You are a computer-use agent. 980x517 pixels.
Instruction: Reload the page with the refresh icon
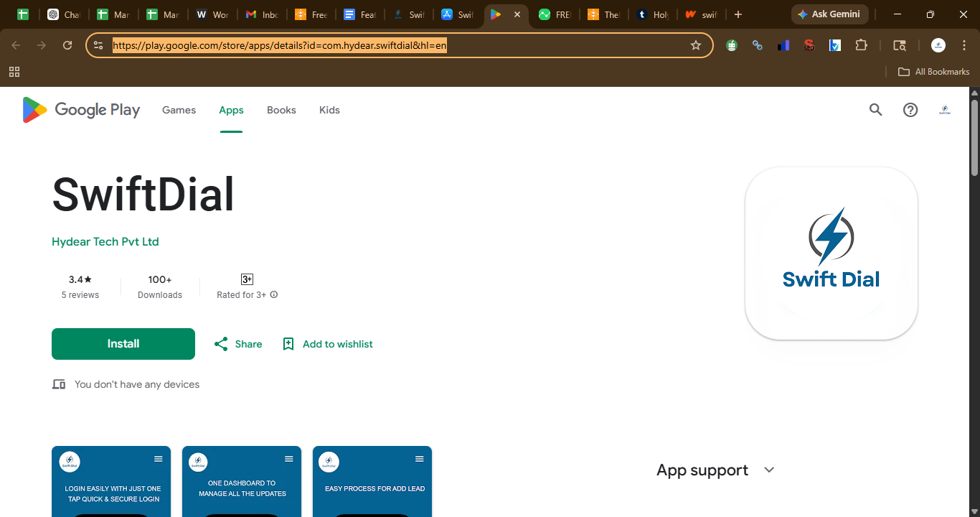(x=67, y=45)
